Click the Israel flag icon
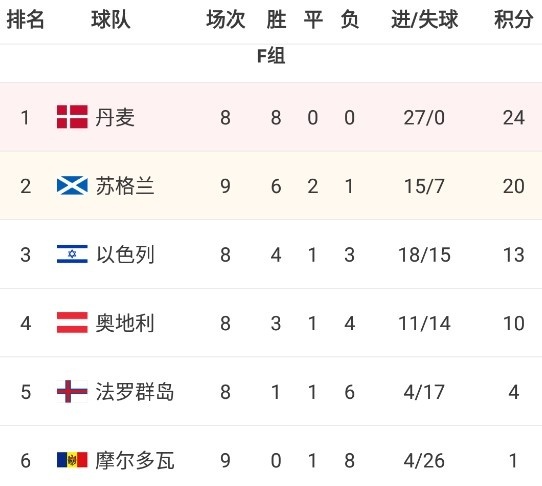Image resolution: width=542 pixels, height=486 pixels. [x=72, y=254]
